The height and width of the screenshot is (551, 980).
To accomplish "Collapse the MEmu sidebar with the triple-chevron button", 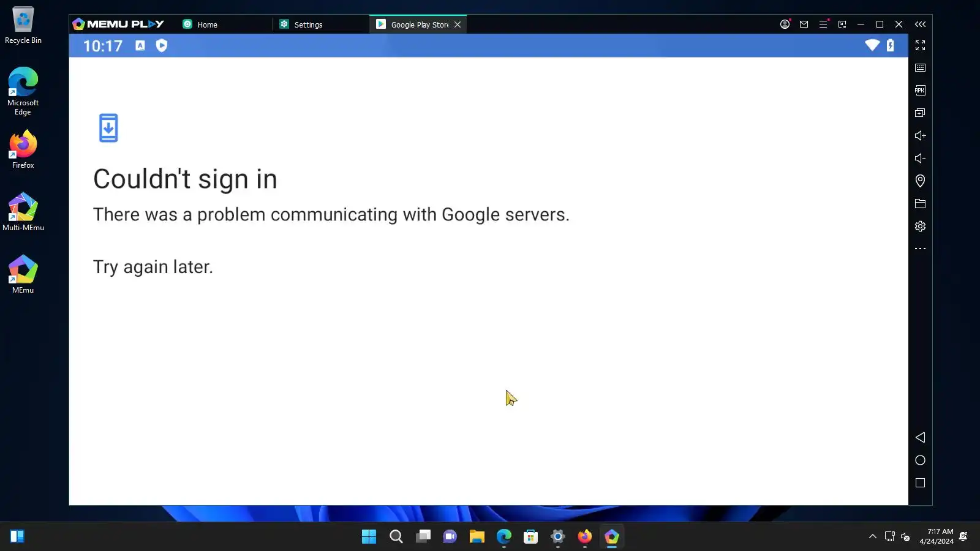I will pos(920,24).
